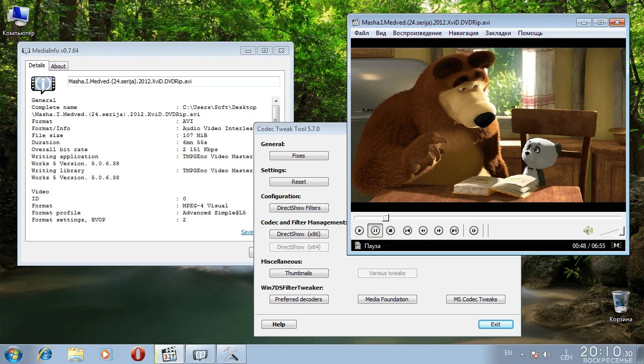Open DirectShow Filters configuration

tap(299, 208)
